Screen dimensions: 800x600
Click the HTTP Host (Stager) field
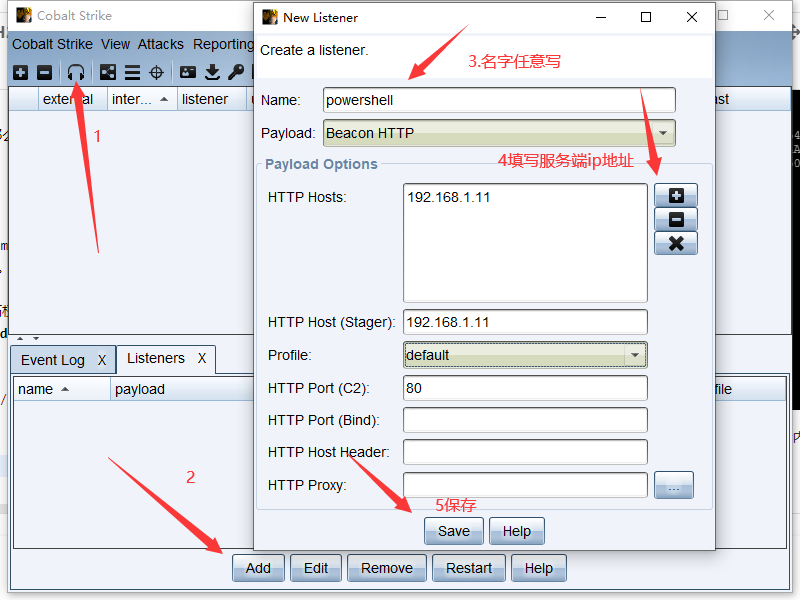click(525, 322)
